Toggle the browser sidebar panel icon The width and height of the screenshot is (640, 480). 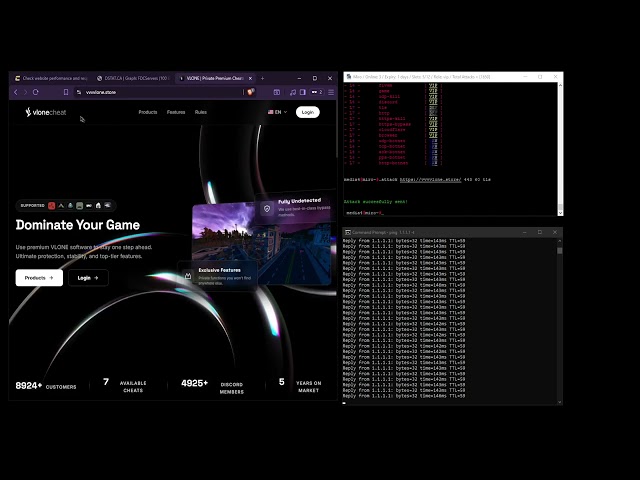pos(302,92)
